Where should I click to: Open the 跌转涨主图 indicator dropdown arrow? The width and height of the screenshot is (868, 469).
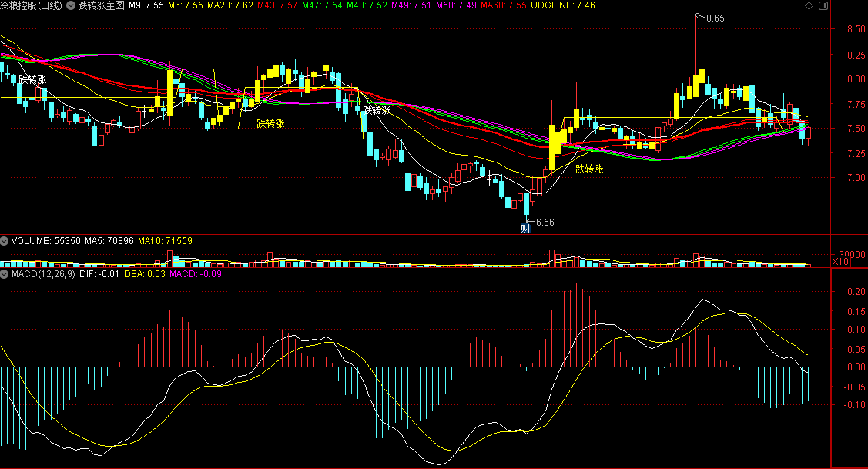point(71,5)
